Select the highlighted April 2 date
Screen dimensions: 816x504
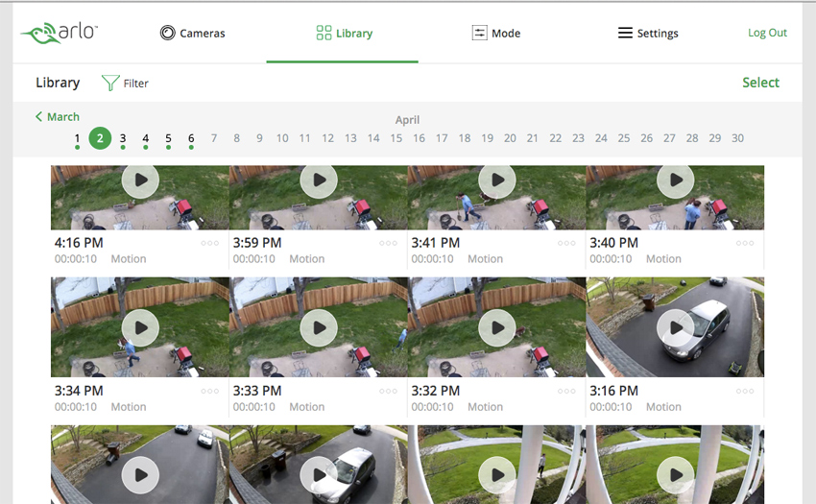click(x=100, y=138)
